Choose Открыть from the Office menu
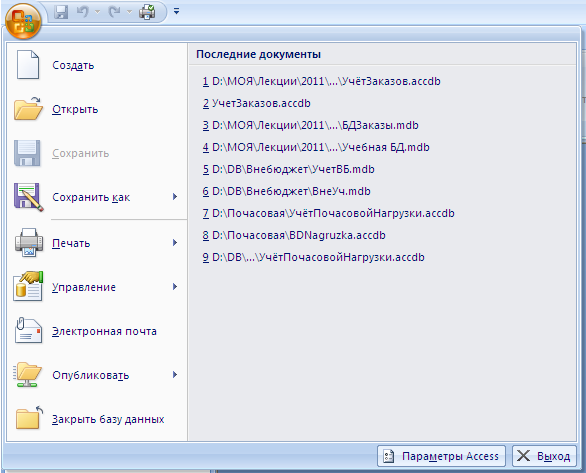586x473 pixels. click(97, 109)
